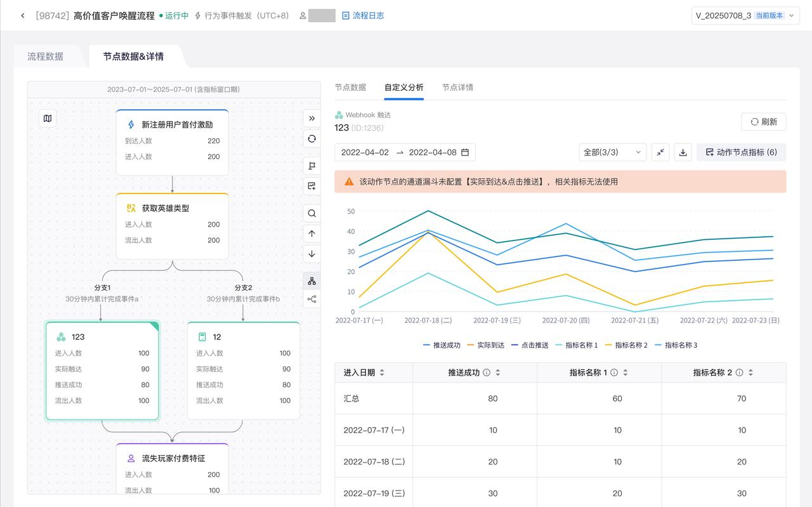Screen dimensions: 812x507
Task: Toggle 点击推送 series in chart legend
Action: pos(530,345)
